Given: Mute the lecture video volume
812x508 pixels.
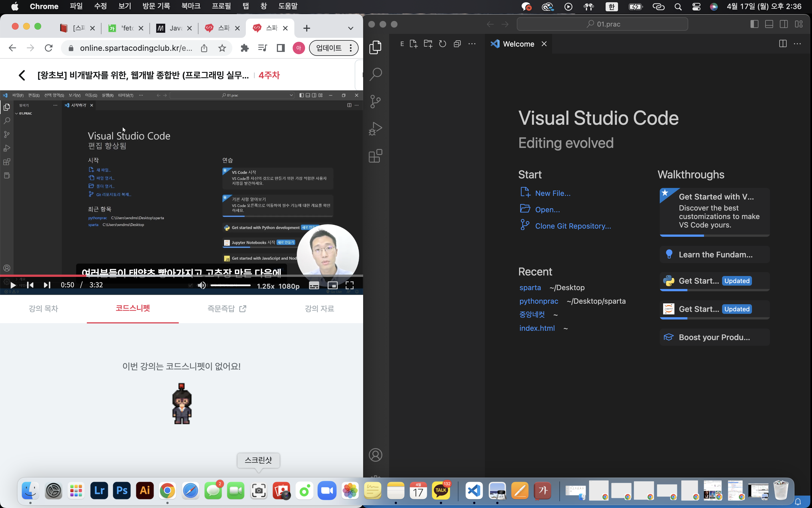Looking at the screenshot, I should [202, 286].
